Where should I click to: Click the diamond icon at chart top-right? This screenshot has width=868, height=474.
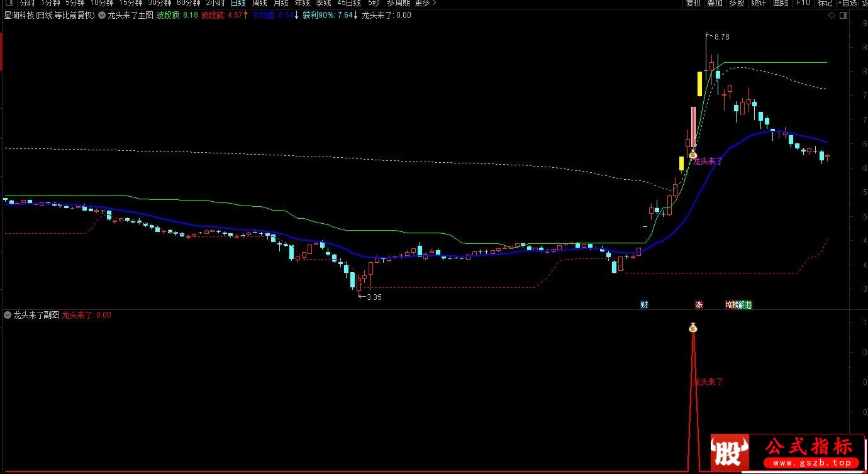click(x=831, y=15)
